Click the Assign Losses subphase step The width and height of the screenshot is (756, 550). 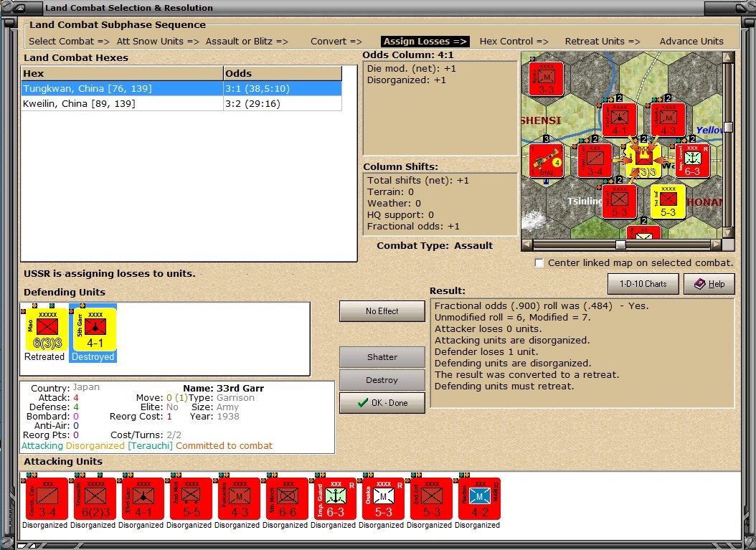tap(425, 42)
